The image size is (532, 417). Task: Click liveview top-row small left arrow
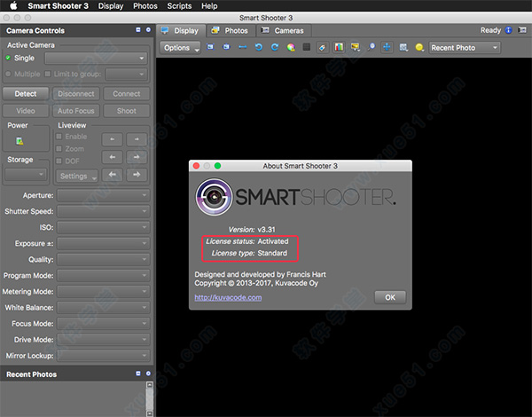[x=113, y=139]
